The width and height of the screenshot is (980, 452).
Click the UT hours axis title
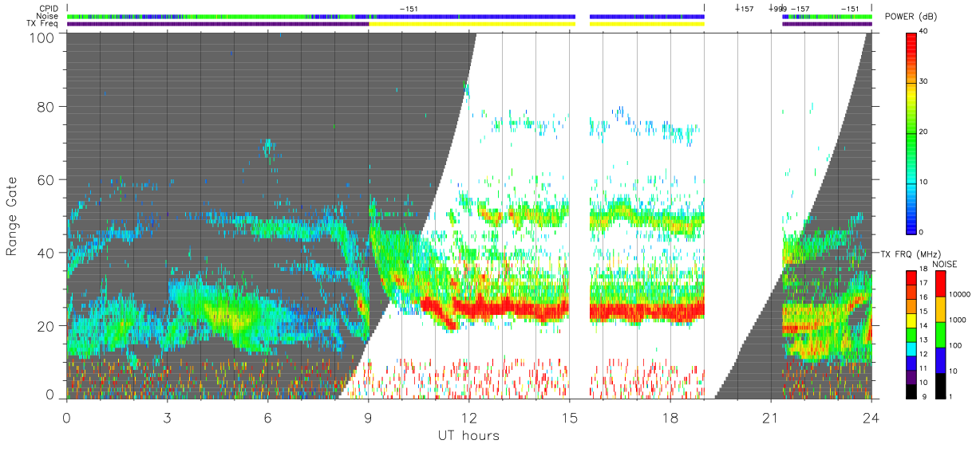pos(468,435)
